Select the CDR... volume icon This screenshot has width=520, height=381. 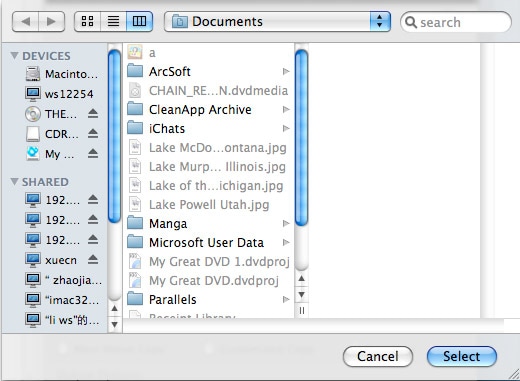tap(33, 134)
